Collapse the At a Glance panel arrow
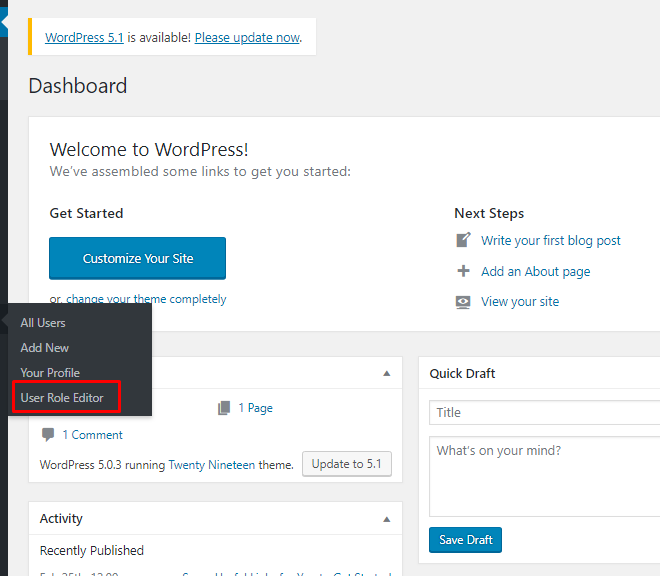The image size is (660, 576). point(387,373)
